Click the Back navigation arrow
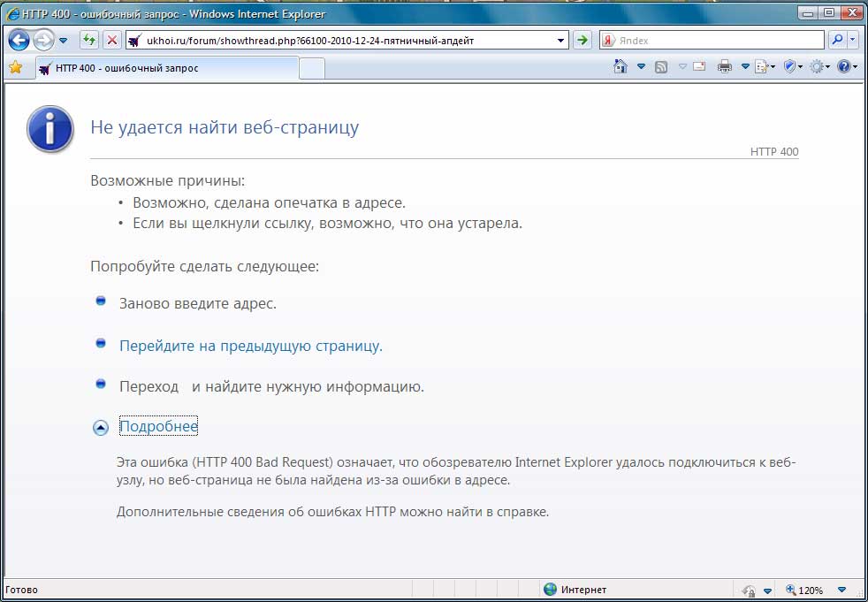Screen dimensions: 868x602 click(18, 41)
